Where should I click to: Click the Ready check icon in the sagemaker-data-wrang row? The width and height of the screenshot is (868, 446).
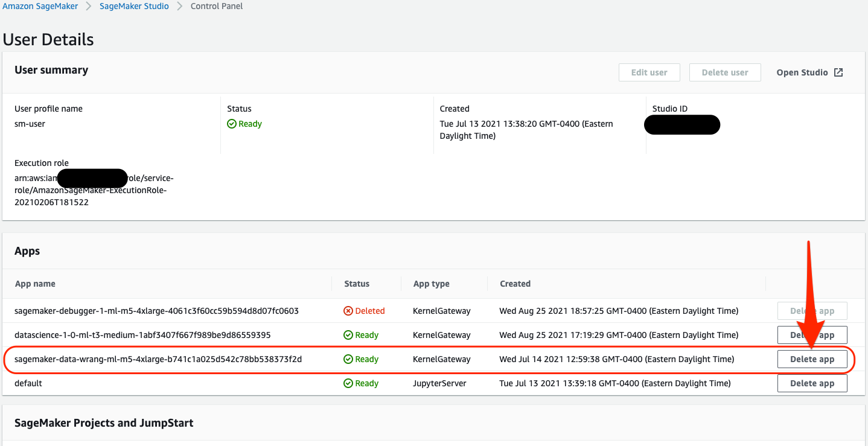click(x=348, y=359)
